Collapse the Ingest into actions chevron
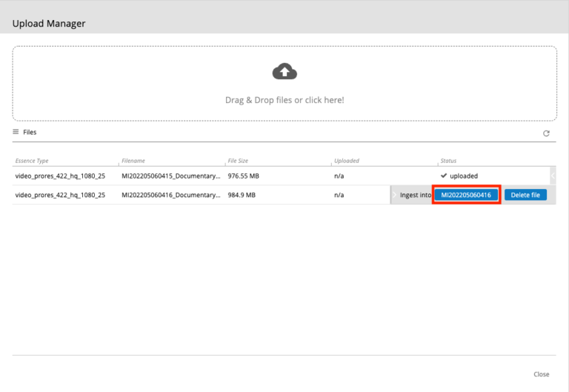The image size is (569, 392). 394,195
